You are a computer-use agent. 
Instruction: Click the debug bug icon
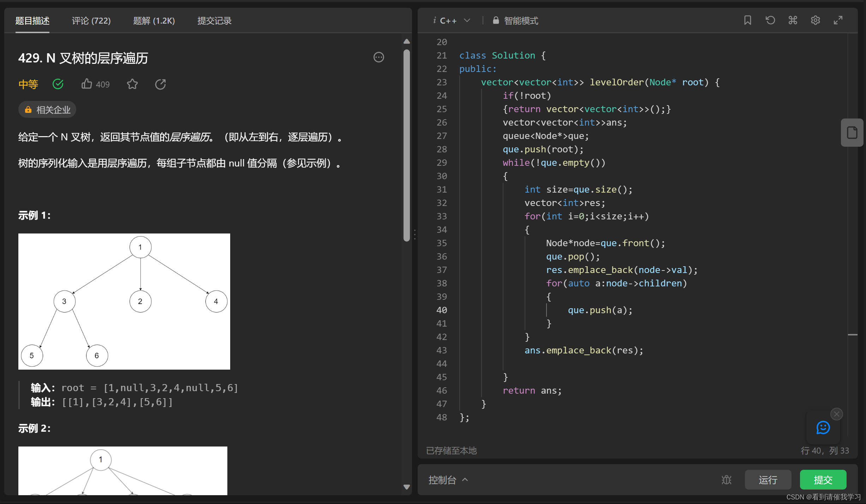tap(726, 480)
